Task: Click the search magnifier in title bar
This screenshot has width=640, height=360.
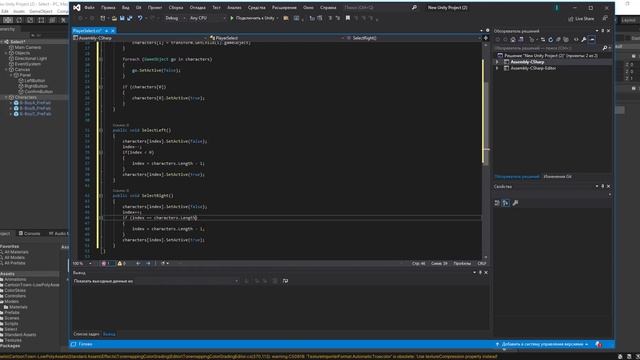Action: 414,7
